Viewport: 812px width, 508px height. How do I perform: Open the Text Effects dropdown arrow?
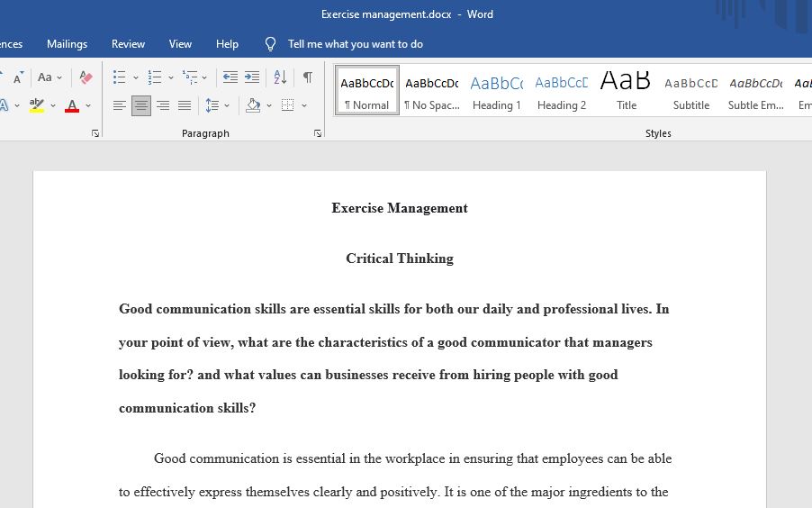coord(17,105)
